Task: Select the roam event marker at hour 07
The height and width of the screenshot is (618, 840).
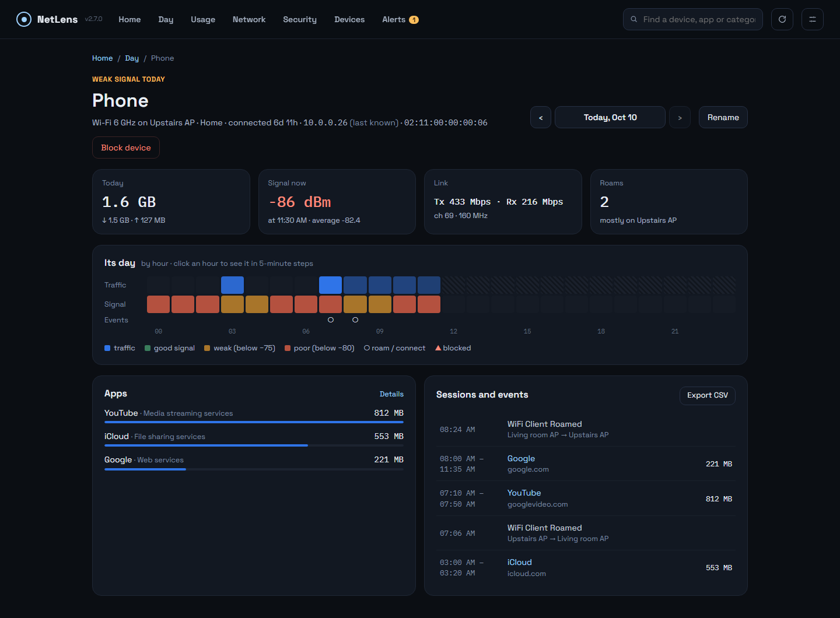Action: coord(331,320)
